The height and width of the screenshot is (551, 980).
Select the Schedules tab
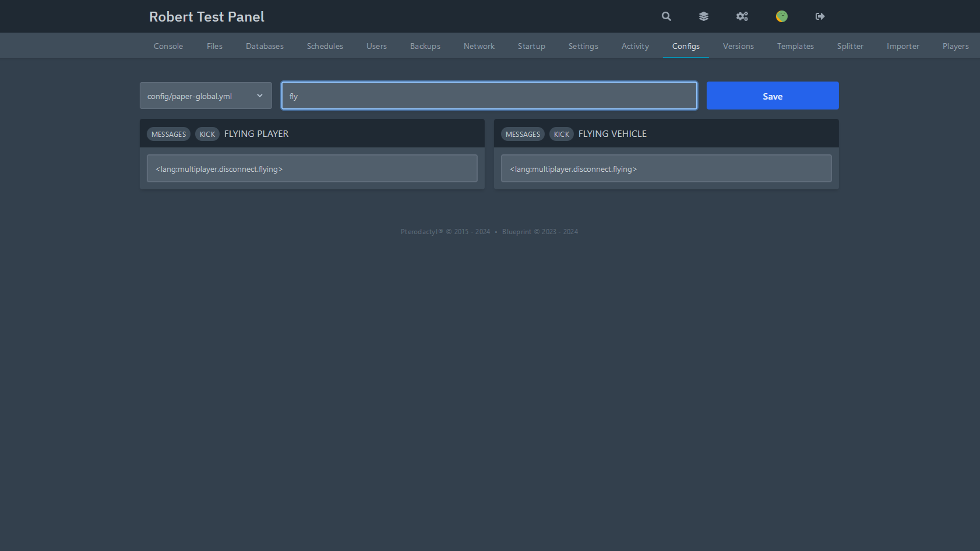[x=325, y=46]
